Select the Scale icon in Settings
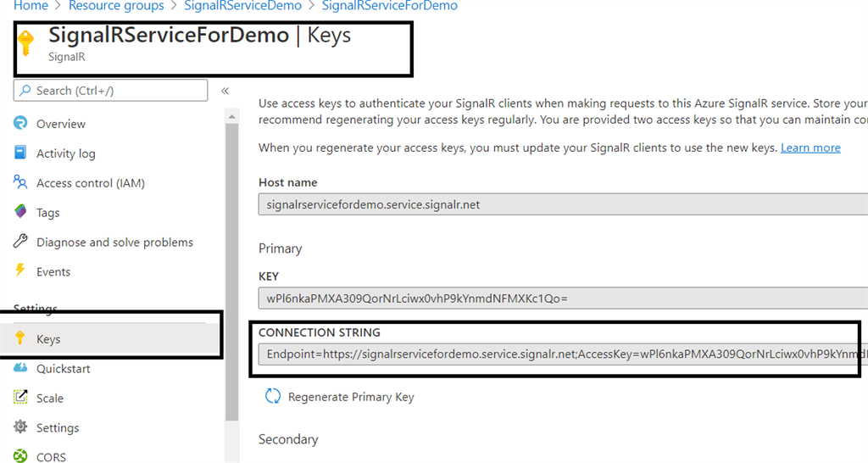The width and height of the screenshot is (868, 463). [x=20, y=397]
